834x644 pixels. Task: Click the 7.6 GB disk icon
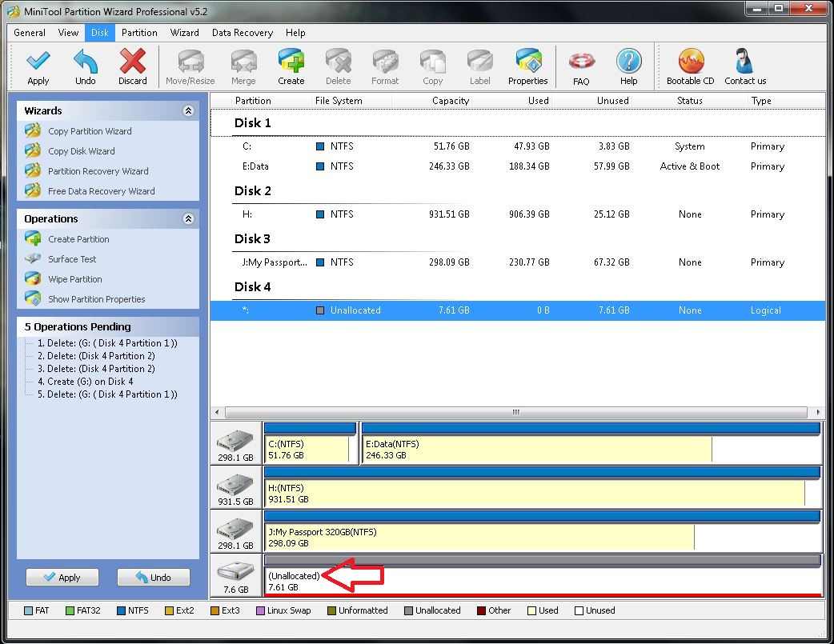235,573
